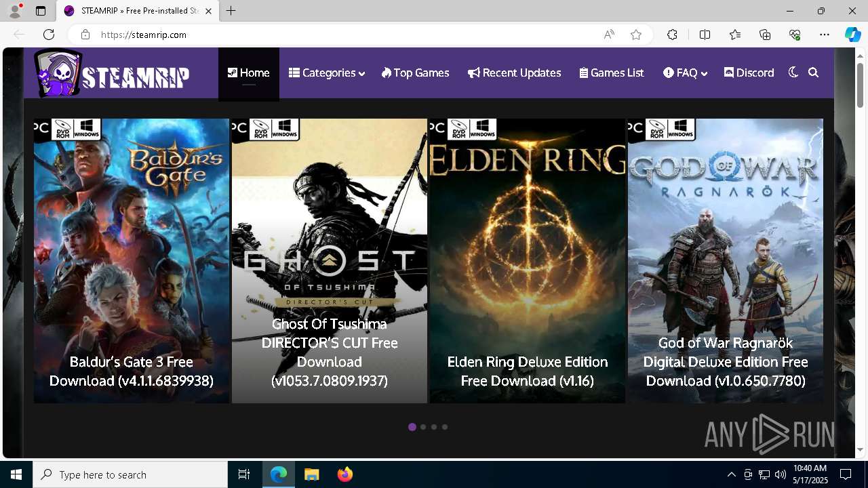The image size is (868, 488).
Task: Toggle dark mode moon icon
Action: [793, 73]
